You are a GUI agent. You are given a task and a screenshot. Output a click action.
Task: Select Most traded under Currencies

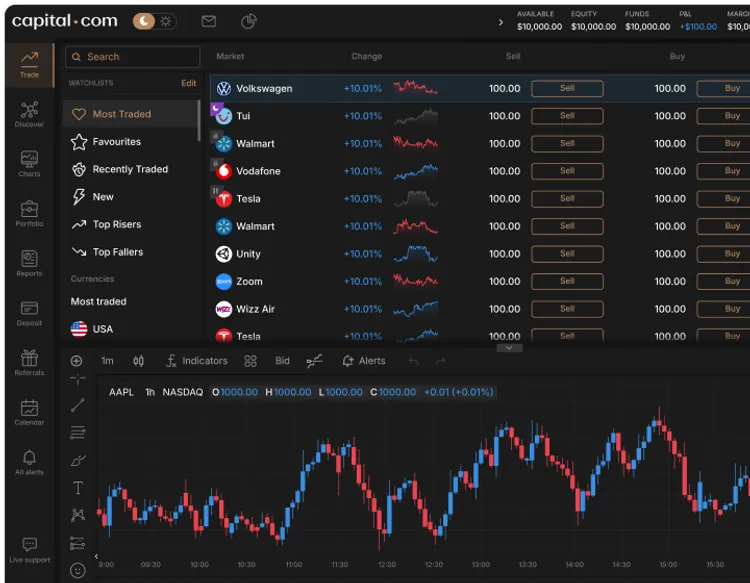click(99, 302)
